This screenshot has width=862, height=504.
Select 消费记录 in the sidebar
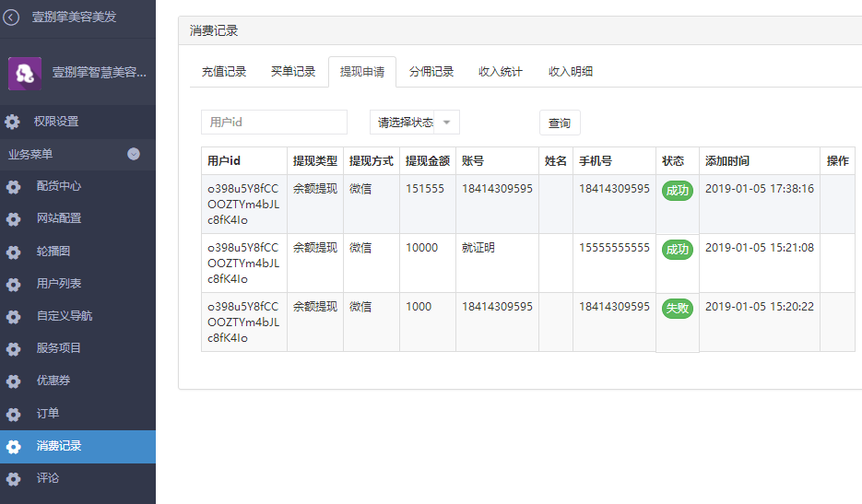tap(77, 446)
